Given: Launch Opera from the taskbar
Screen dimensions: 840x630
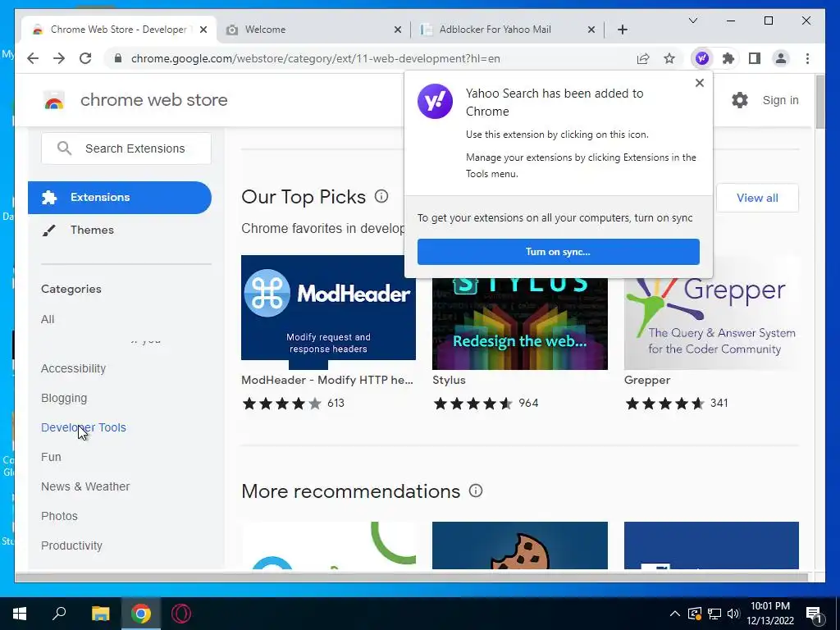Looking at the screenshot, I should point(181,614).
